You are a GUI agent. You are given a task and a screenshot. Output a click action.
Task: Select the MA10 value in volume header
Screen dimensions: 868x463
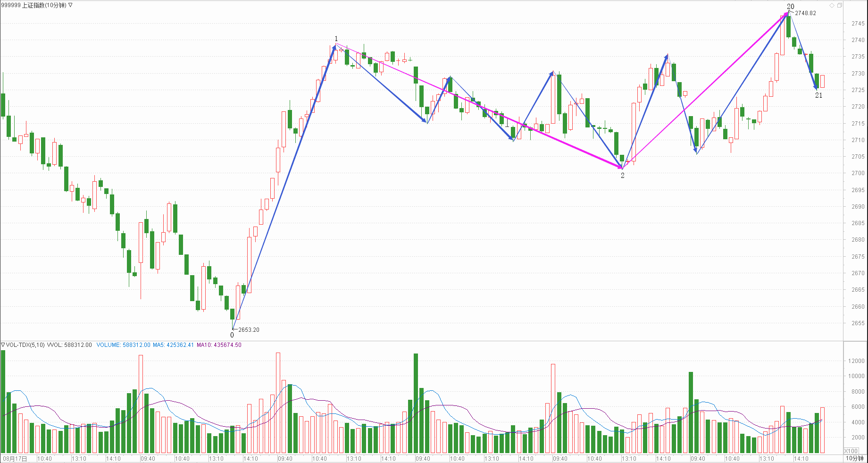(x=219, y=345)
